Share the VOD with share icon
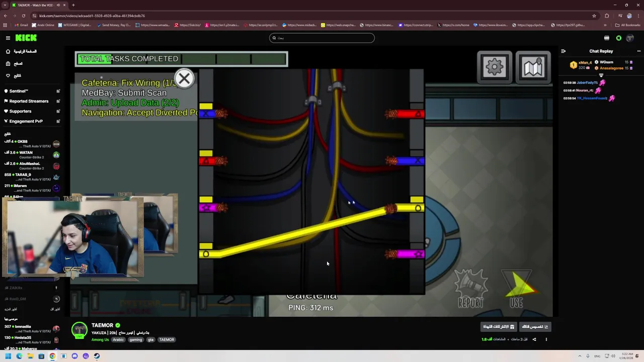 coord(534,339)
